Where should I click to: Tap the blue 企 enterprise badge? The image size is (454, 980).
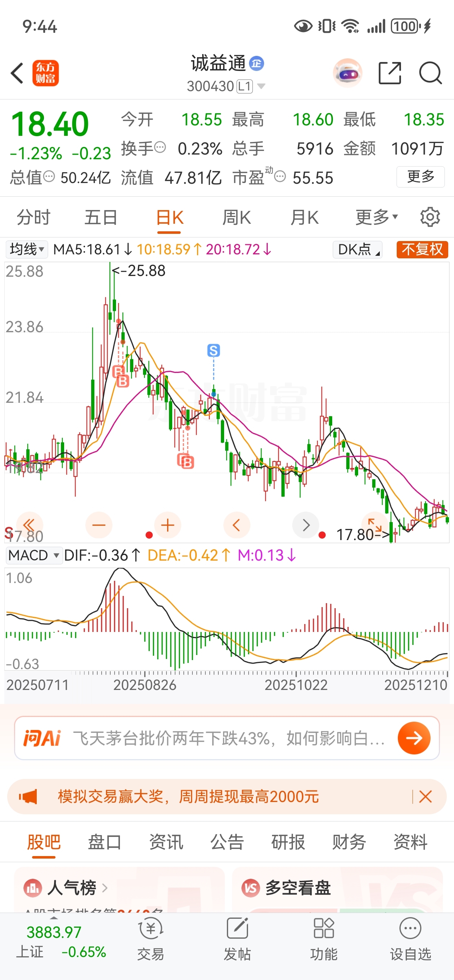tap(257, 63)
